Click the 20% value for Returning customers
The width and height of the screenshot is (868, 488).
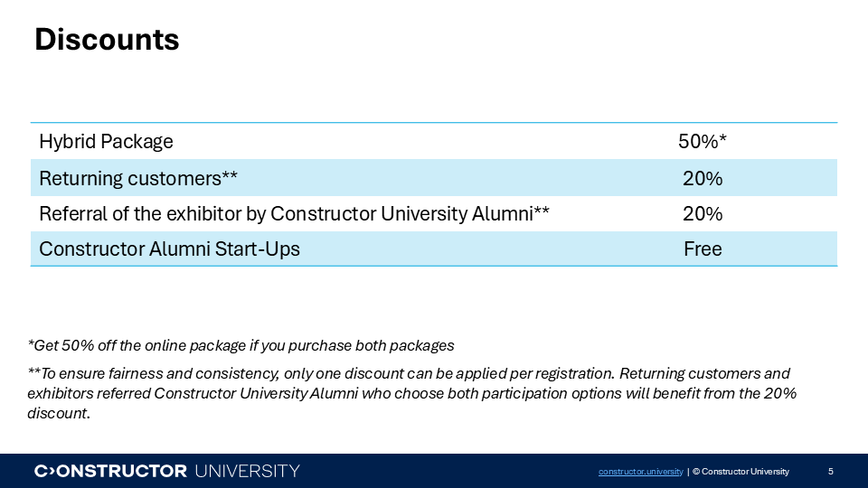(703, 178)
